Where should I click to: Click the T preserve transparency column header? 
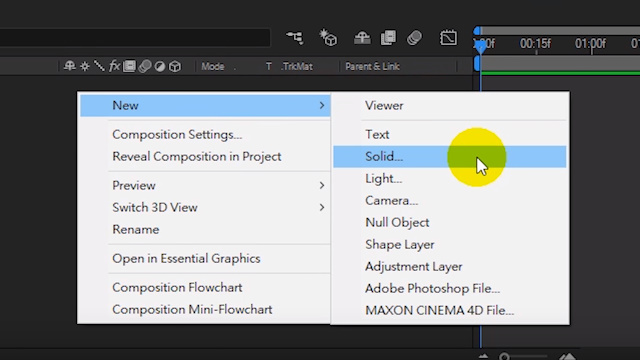(x=269, y=67)
